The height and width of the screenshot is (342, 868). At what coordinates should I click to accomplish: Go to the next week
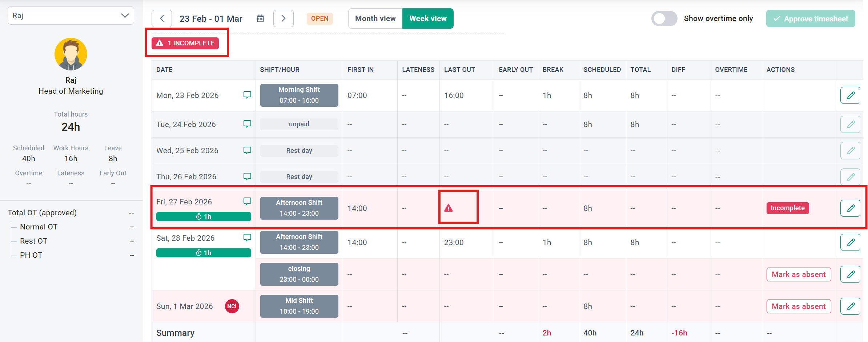[x=283, y=19]
